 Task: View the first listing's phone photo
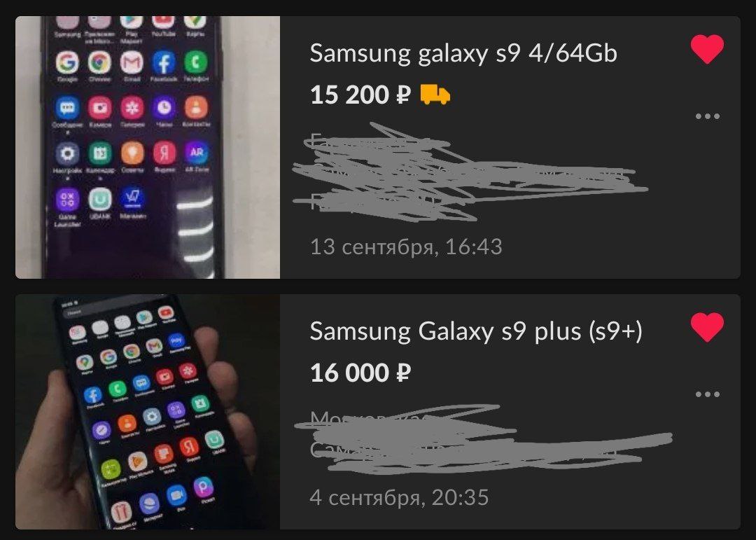coord(148,147)
